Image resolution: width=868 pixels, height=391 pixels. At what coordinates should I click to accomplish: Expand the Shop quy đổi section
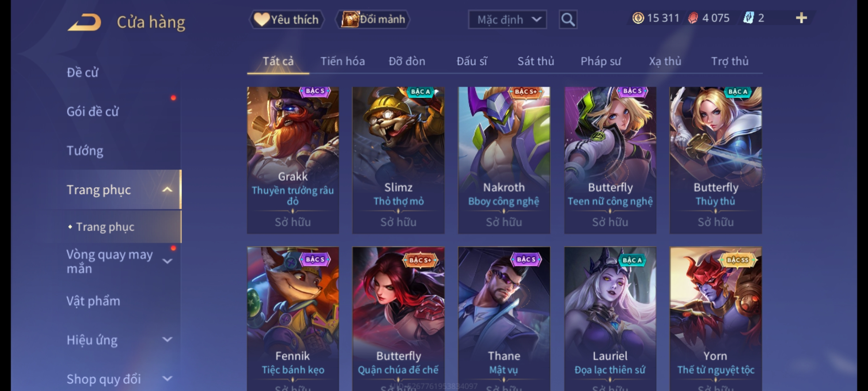point(167,379)
